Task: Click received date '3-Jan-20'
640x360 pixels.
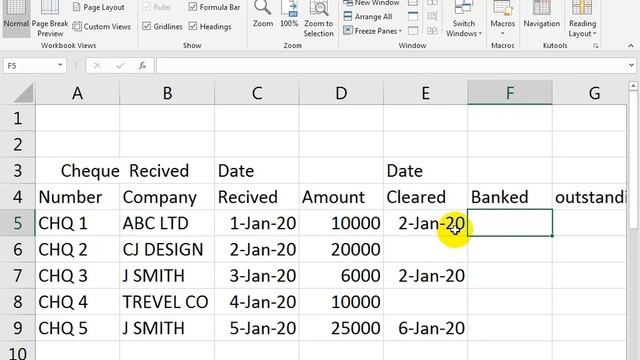Action: pyautogui.click(x=257, y=276)
